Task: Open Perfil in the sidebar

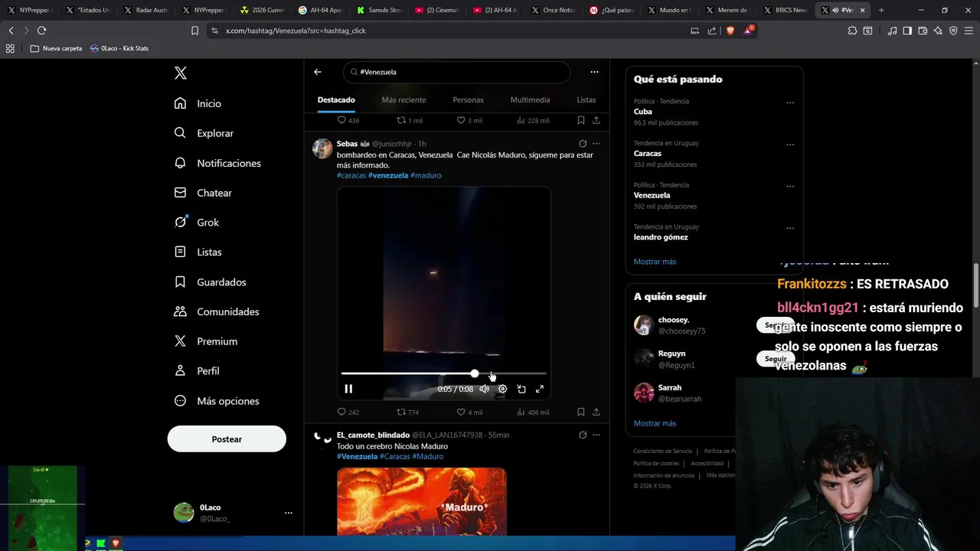Action: pyautogui.click(x=197, y=370)
